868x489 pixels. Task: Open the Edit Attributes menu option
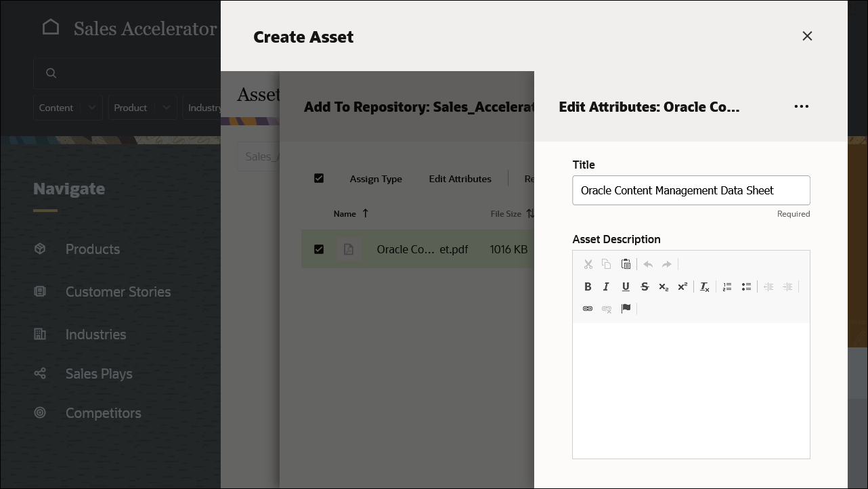coord(460,178)
